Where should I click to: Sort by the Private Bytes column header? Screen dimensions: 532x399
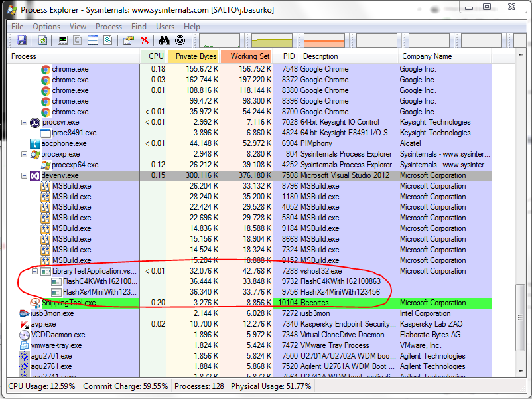tap(194, 56)
